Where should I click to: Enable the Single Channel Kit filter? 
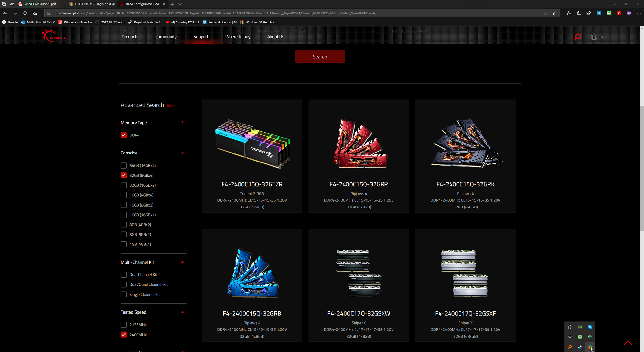124,294
